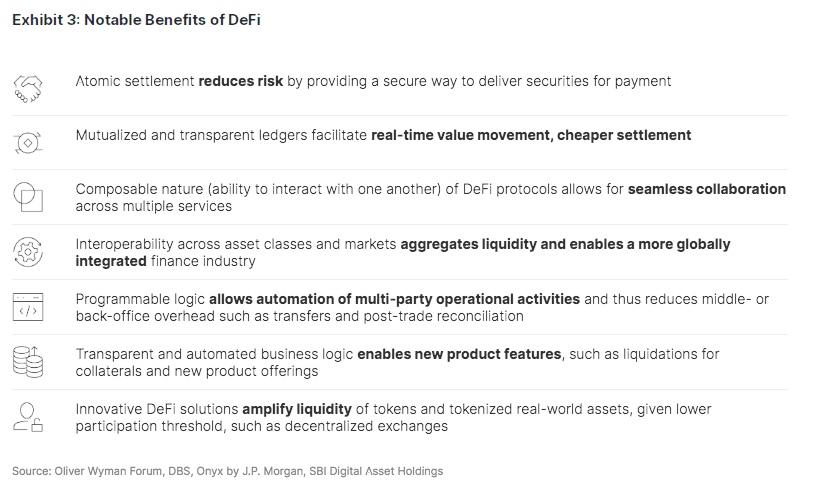Click the 'amplify liquidity' bold phrase

[x=296, y=409]
